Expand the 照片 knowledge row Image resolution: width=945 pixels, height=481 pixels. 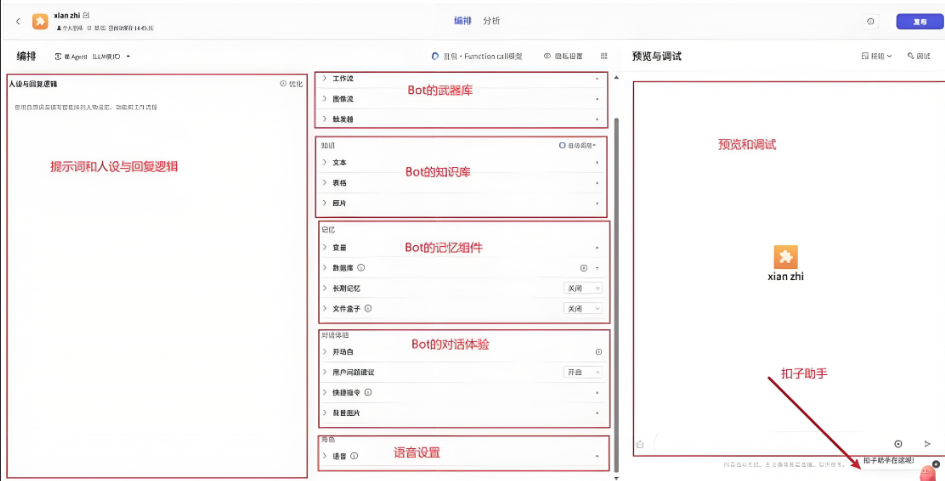pos(324,203)
